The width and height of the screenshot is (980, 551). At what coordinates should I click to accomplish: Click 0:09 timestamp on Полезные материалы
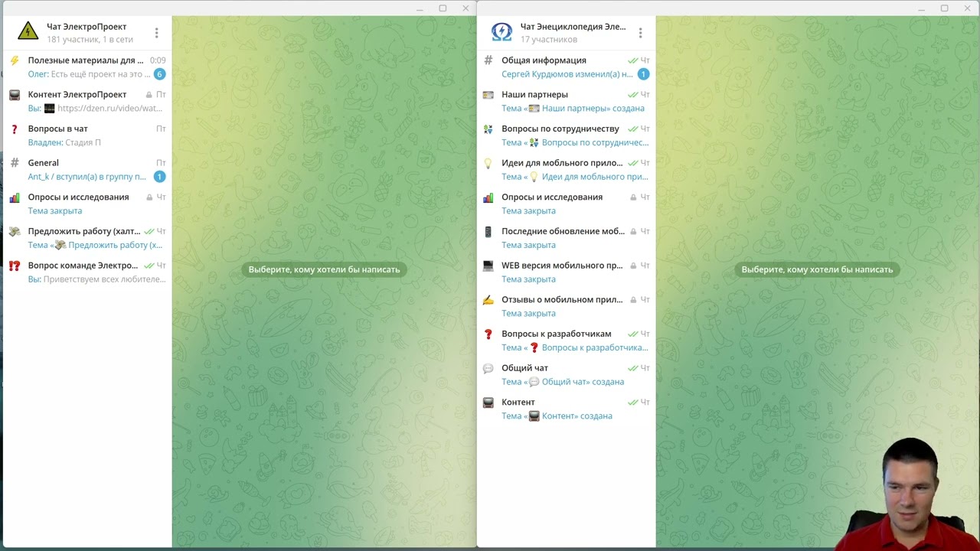point(158,60)
